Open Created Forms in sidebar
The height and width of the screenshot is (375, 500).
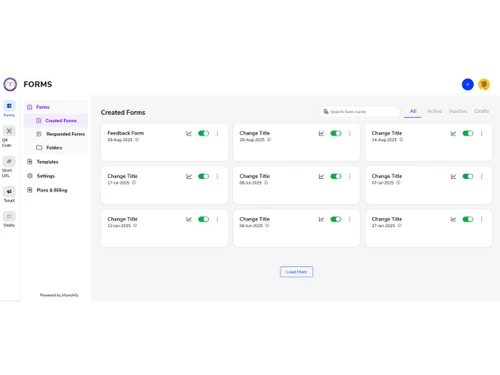point(56,121)
